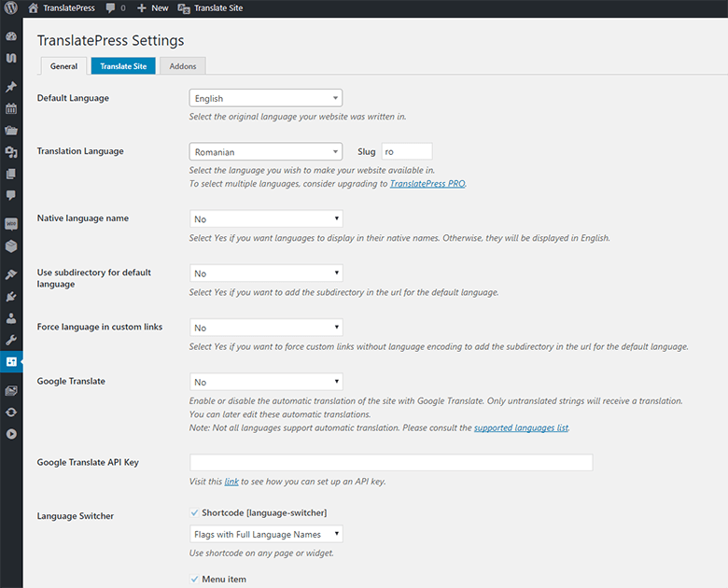
Task: Open the Plugins plug icon
Action: (x=11, y=296)
